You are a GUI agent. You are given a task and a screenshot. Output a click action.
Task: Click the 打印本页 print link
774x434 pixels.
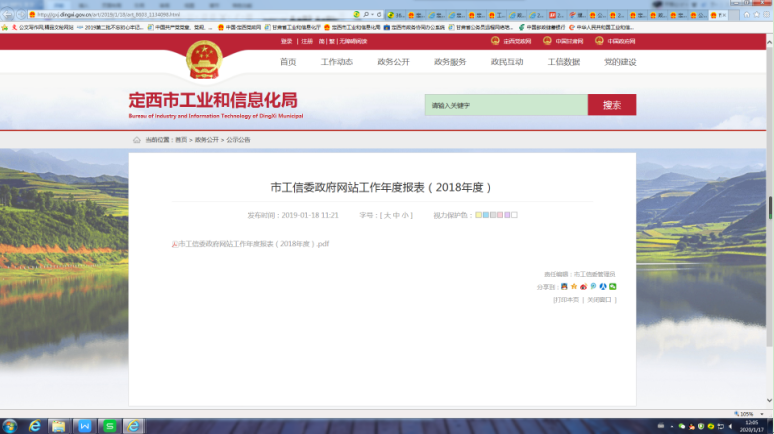(567, 299)
